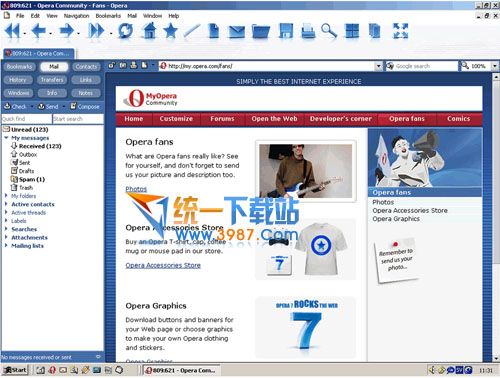500x378 pixels.
Task: Open bookmarks via the star toolbar icon
Action: (x=171, y=31)
